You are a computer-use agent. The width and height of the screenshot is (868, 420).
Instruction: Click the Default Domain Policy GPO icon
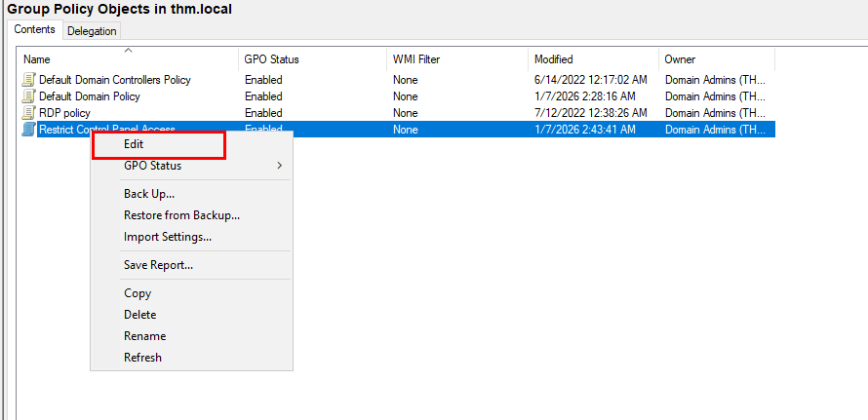tap(29, 96)
